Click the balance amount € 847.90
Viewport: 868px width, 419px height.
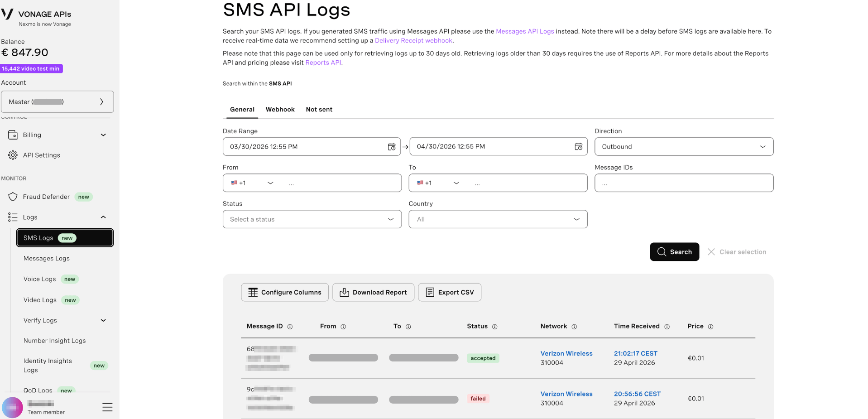click(24, 53)
